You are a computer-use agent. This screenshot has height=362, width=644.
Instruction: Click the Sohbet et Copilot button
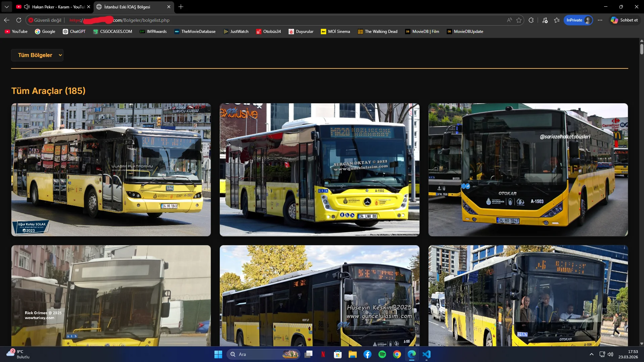(x=624, y=20)
